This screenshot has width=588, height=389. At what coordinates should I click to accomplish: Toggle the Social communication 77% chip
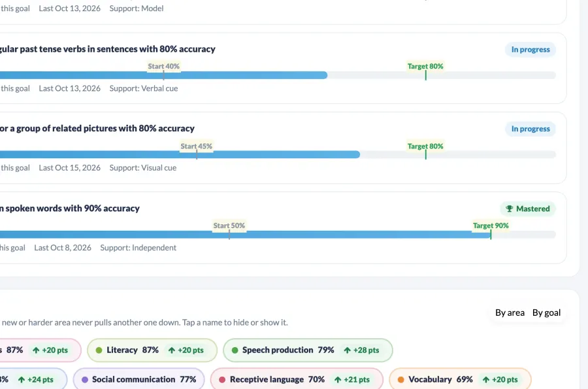click(139, 379)
